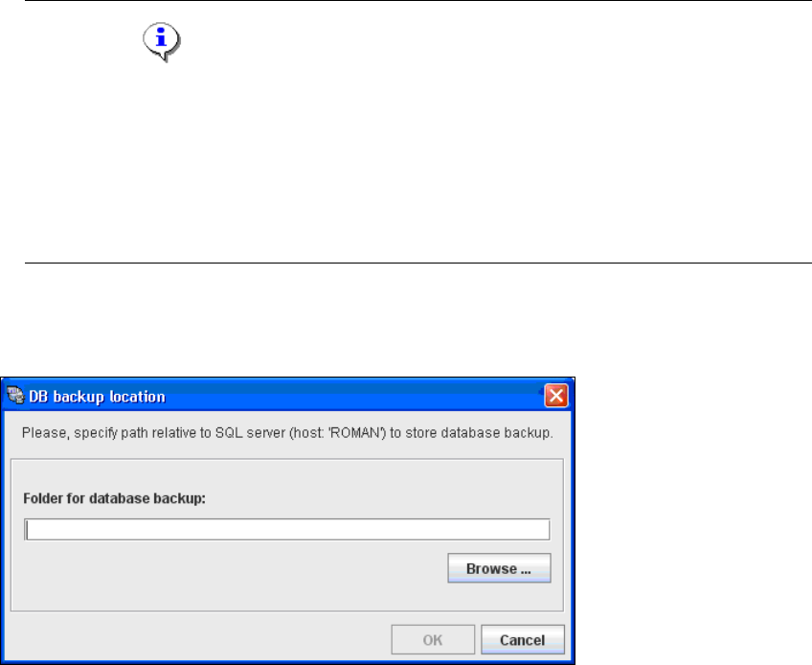
Task: Click the empty blue title bar area
Action: pos(352,396)
